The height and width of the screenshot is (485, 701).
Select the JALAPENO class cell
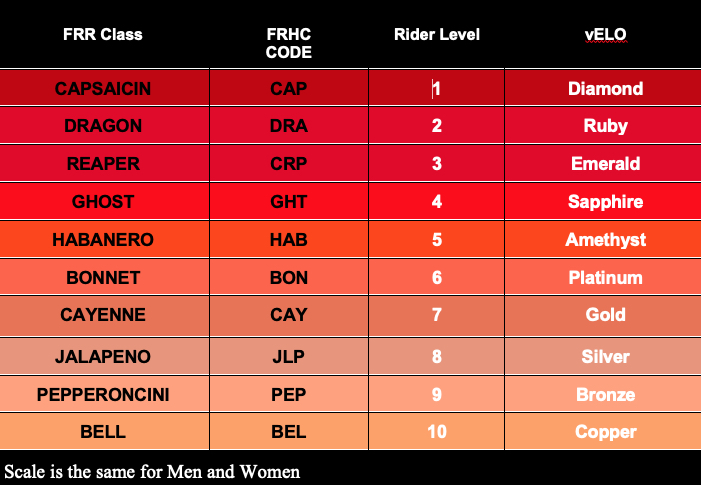(103, 356)
